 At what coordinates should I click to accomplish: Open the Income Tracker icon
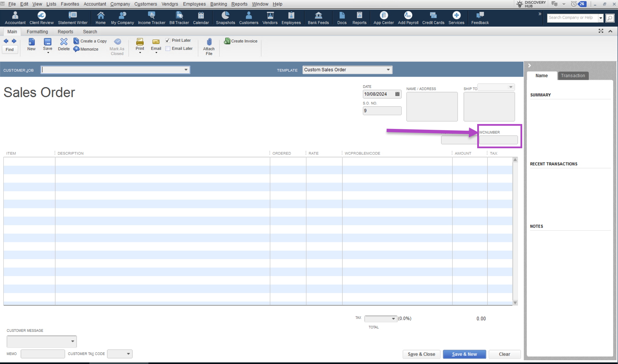pos(151,18)
